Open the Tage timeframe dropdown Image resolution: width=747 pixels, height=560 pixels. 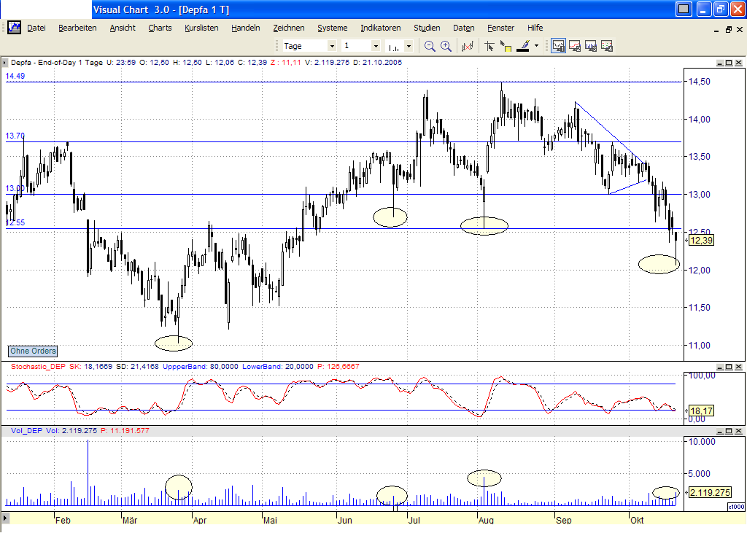point(332,46)
